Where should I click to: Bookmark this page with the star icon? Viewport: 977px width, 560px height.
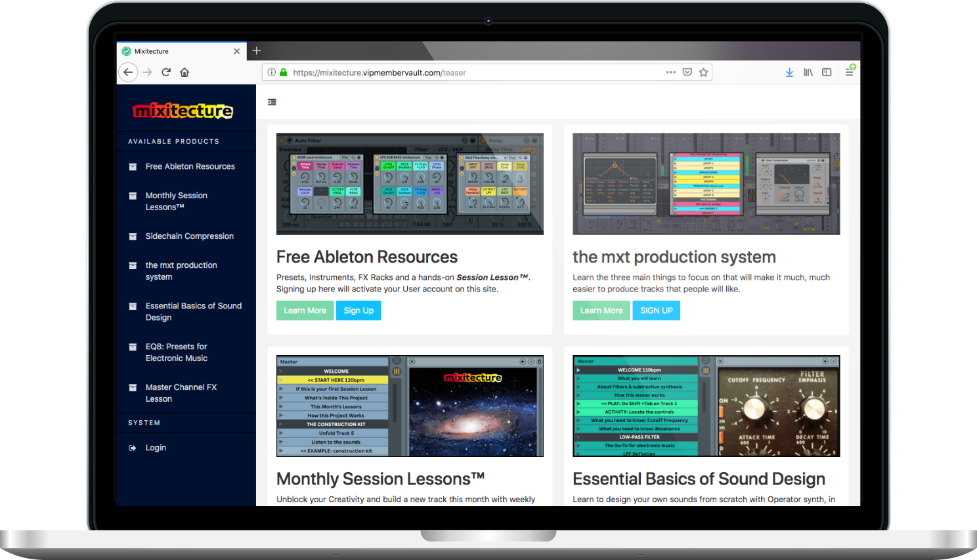point(703,72)
